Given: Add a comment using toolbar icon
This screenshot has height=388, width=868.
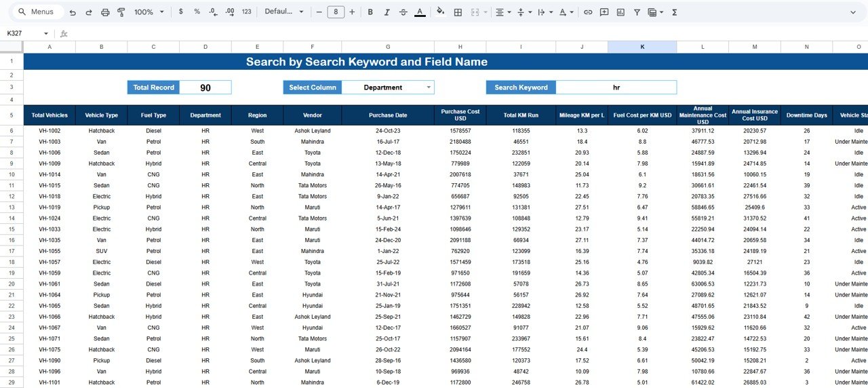Looking at the screenshot, I should coord(604,12).
